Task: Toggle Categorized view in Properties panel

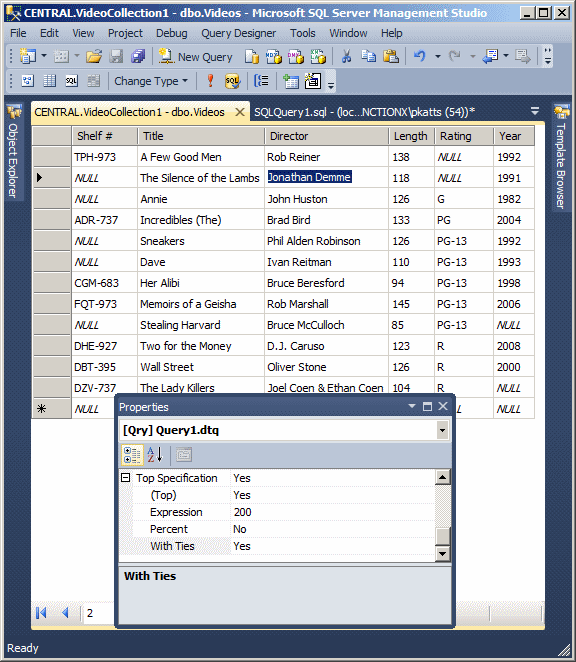Action: [132, 455]
